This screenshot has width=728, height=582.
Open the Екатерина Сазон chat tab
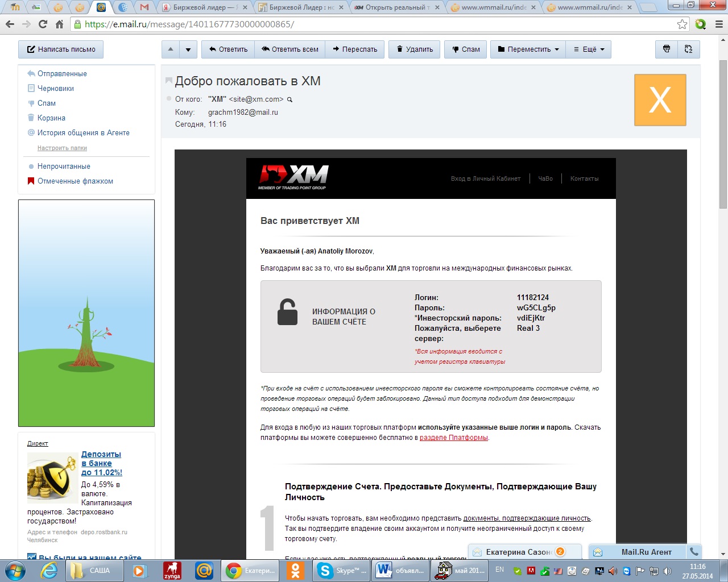(524, 552)
